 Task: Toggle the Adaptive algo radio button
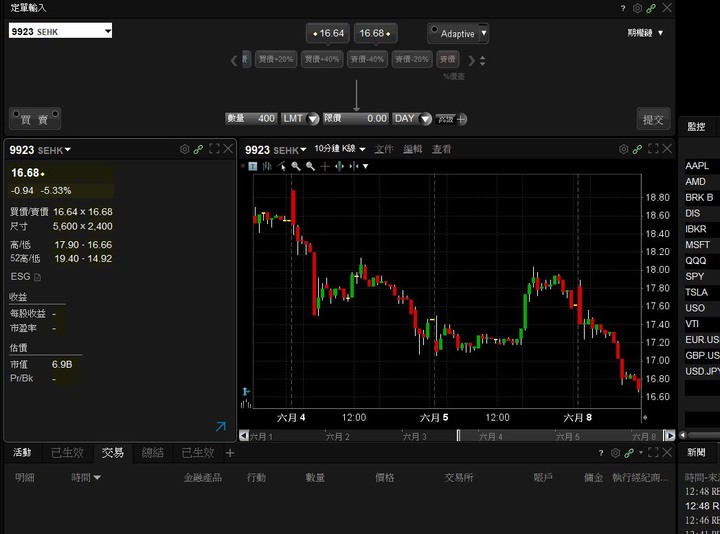pos(434,29)
